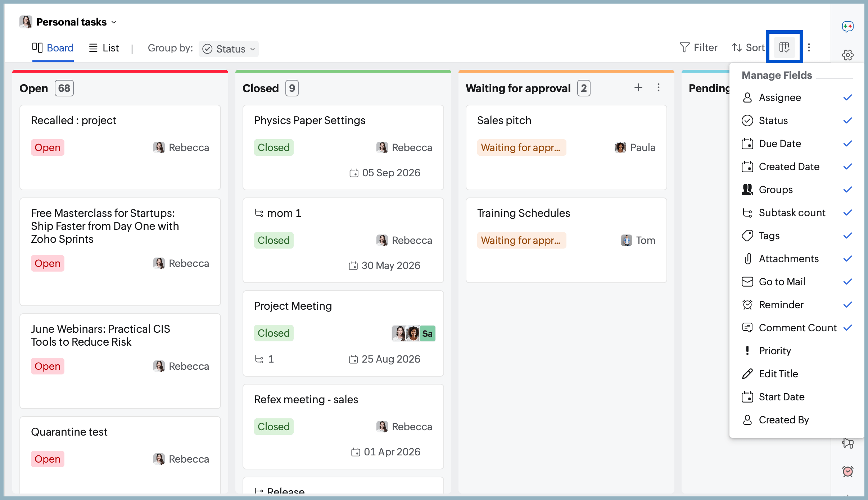
Task: Change status tag on Training Schedules card
Action: coord(521,240)
